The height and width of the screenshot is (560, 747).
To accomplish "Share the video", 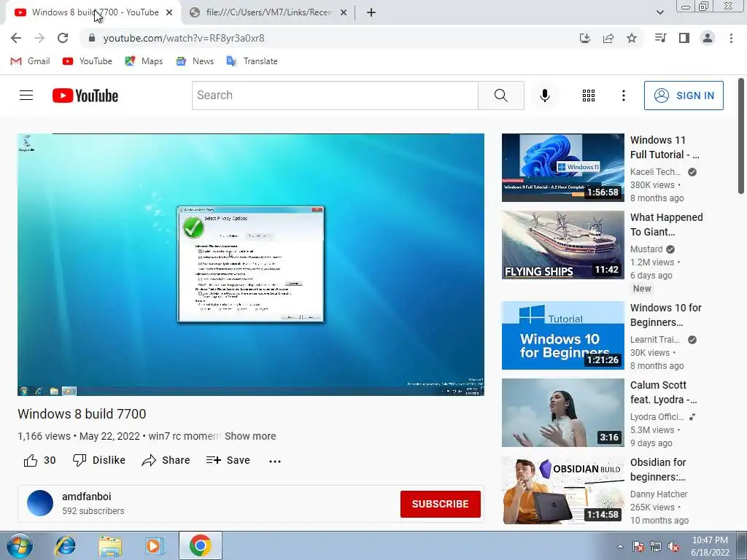I will point(166,460).
